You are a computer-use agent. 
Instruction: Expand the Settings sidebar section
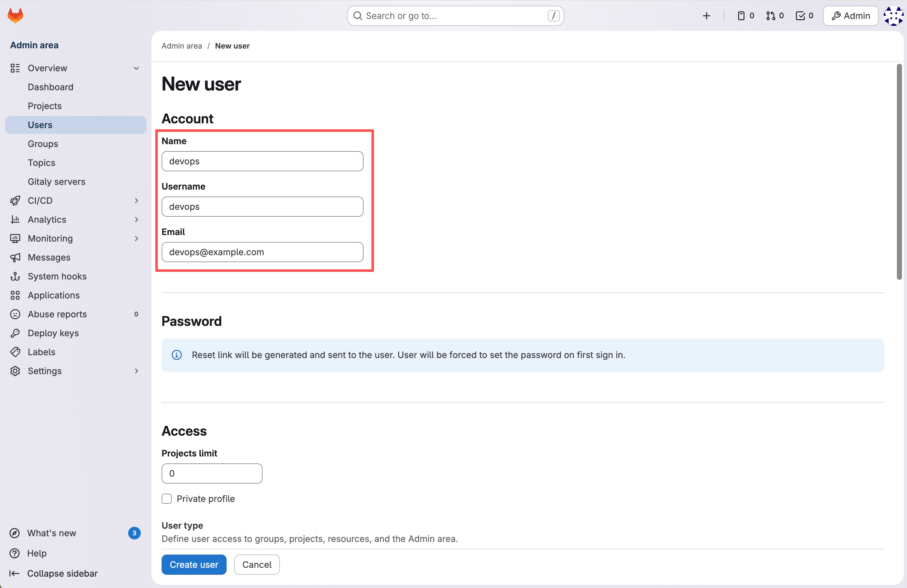pos(136,371)
